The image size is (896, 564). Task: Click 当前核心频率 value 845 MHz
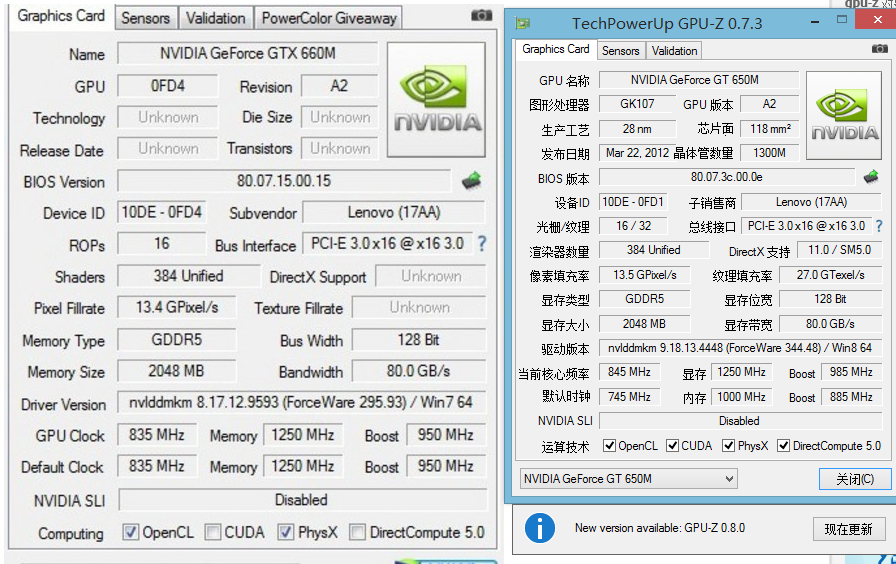point(629,372)
